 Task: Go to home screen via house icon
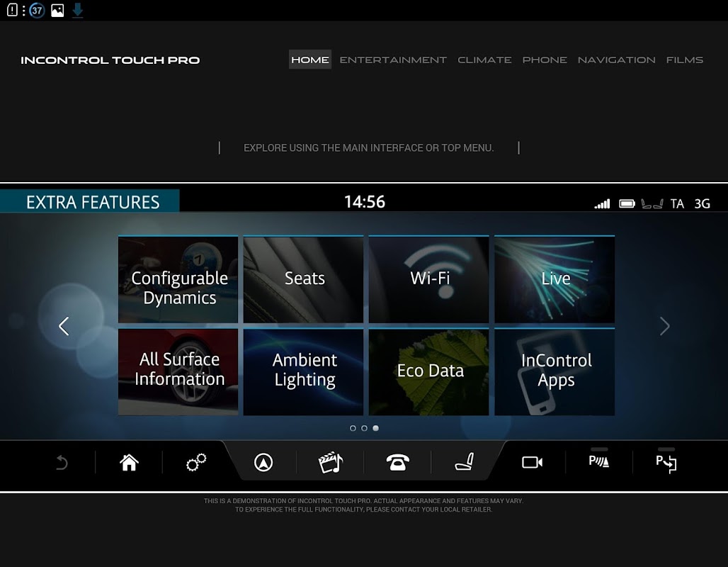coord(129,462)
